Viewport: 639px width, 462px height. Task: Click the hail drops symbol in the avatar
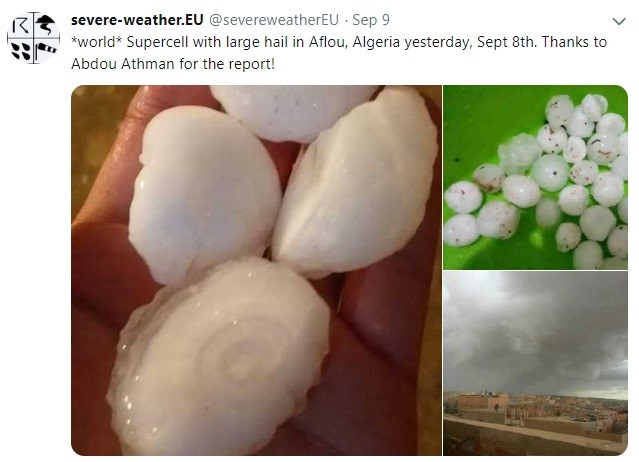tap(21, 51)
